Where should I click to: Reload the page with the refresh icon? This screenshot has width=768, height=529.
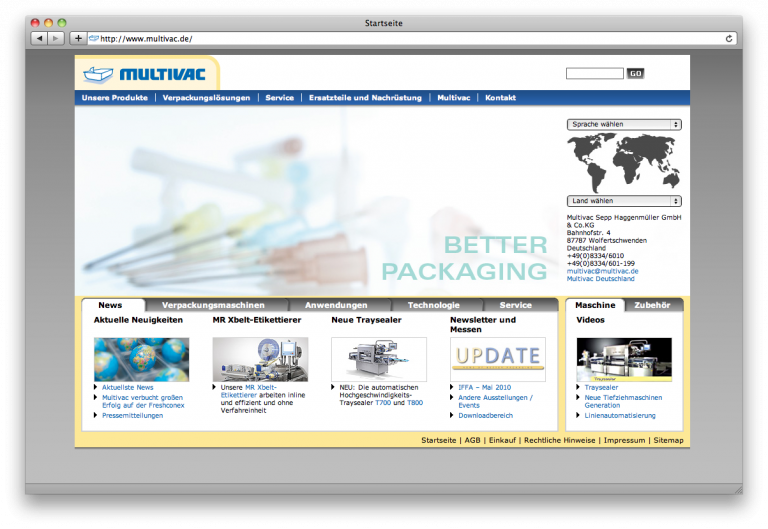tap(729, 38)
